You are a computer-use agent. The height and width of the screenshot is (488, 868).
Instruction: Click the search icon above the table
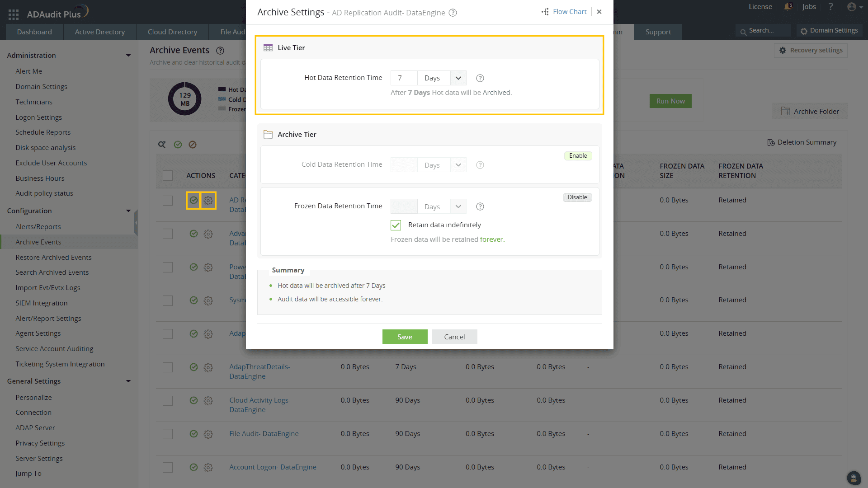pos(162,145)
